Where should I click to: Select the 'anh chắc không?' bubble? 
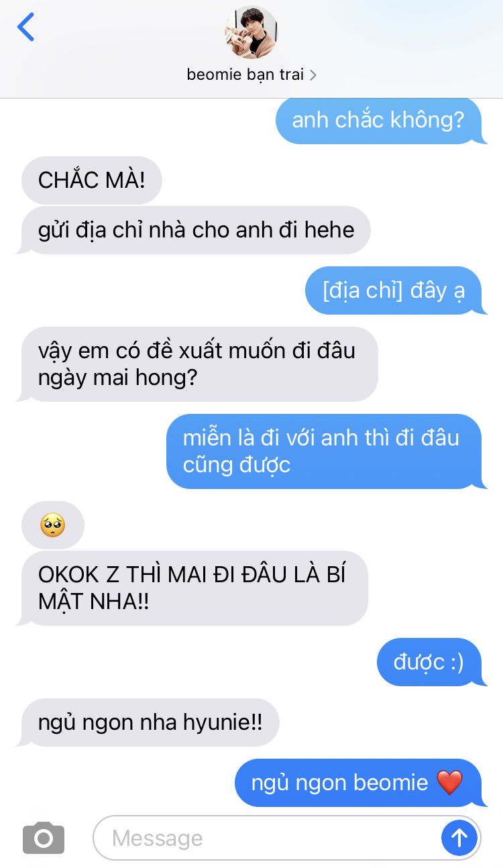(378, 120)
